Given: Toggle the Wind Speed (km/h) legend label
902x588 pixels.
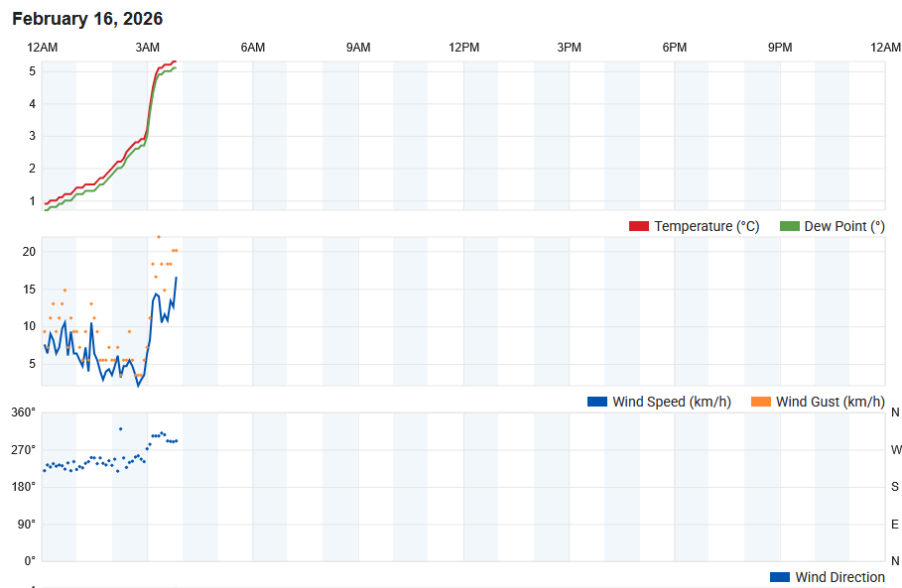Looking at the screenshot, I should click(672, 402).
